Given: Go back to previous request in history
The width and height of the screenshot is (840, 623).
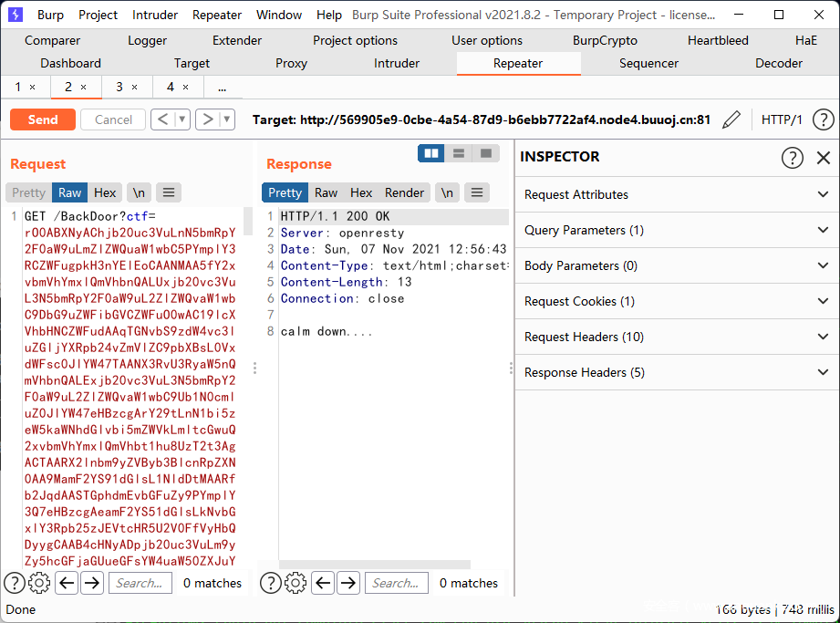Looking at the screenshot, I should pos(163,119).
